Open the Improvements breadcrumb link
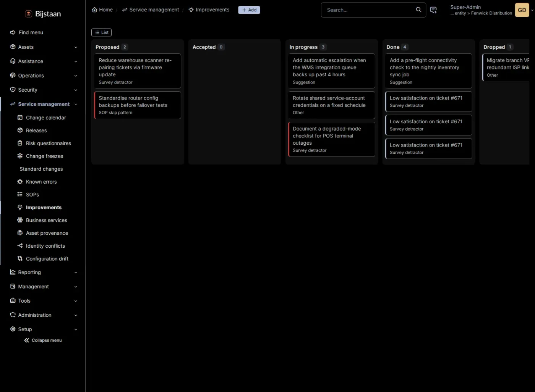 [x=209, y=10]
